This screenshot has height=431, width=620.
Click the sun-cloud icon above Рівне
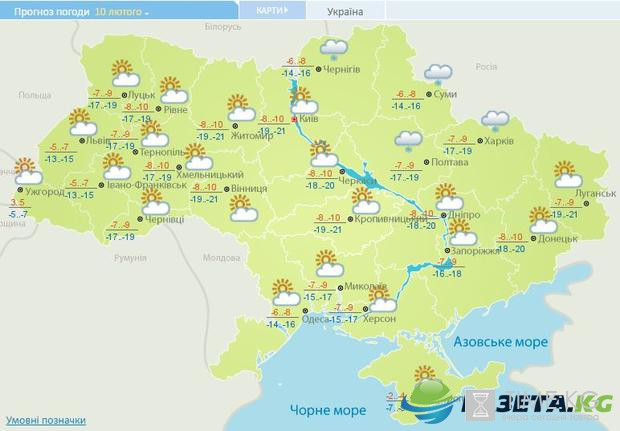[x=174, y=90]
